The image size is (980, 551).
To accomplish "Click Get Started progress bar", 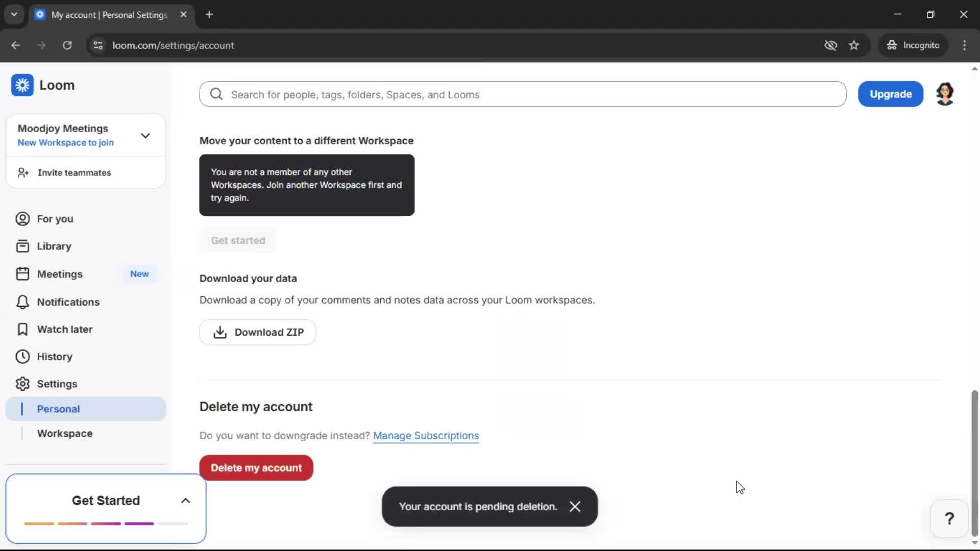I will (x=106, y=524).
